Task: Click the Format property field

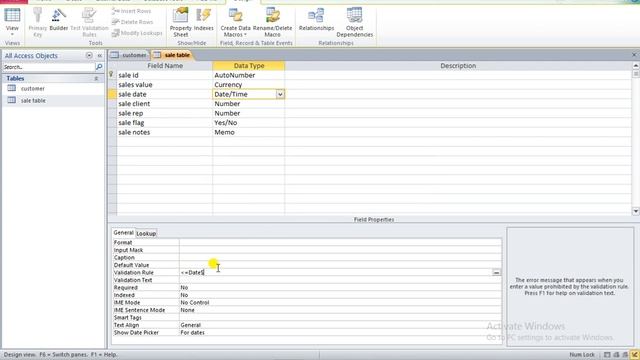Action: click(340, 242)
